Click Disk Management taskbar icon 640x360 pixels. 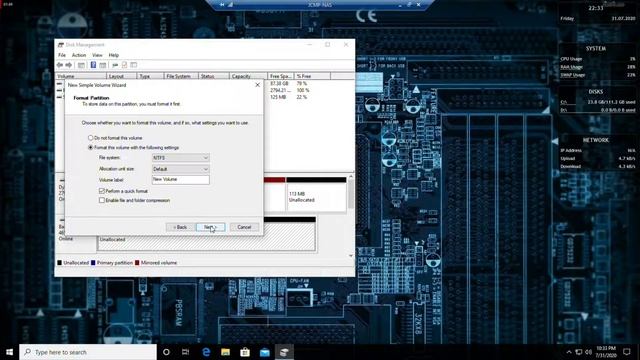tap(284, 352)
